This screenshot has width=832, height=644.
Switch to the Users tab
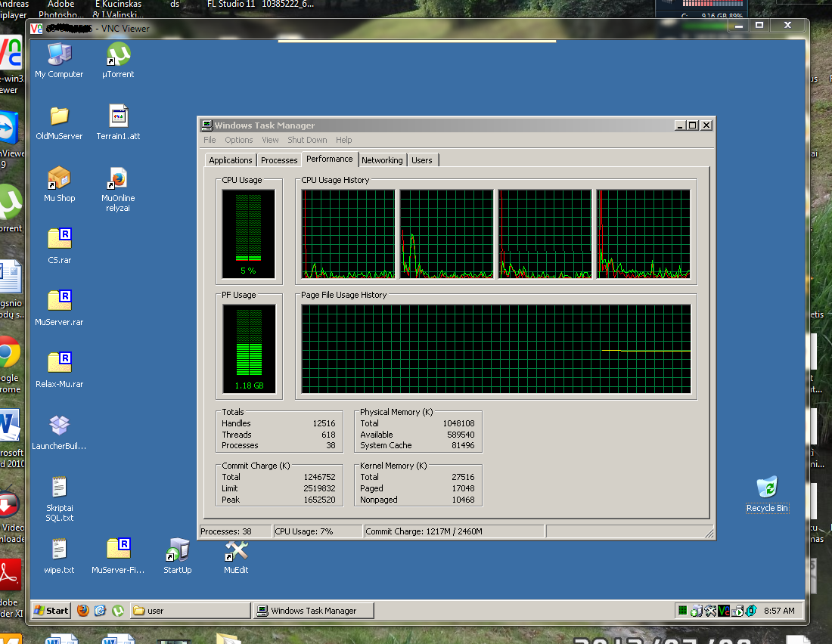pos(422,160)
